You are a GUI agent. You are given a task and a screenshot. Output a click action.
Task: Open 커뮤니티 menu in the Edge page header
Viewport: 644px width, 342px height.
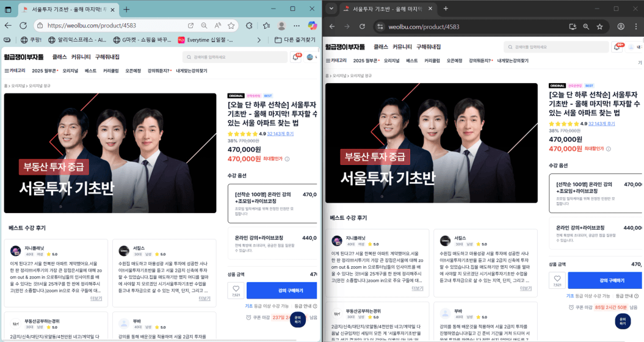click(81, 56)
